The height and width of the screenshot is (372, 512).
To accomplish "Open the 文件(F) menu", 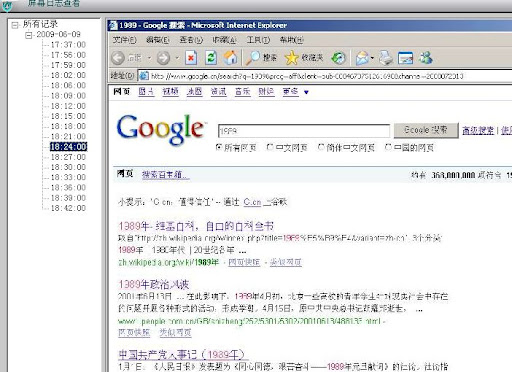I will [124, 40].
